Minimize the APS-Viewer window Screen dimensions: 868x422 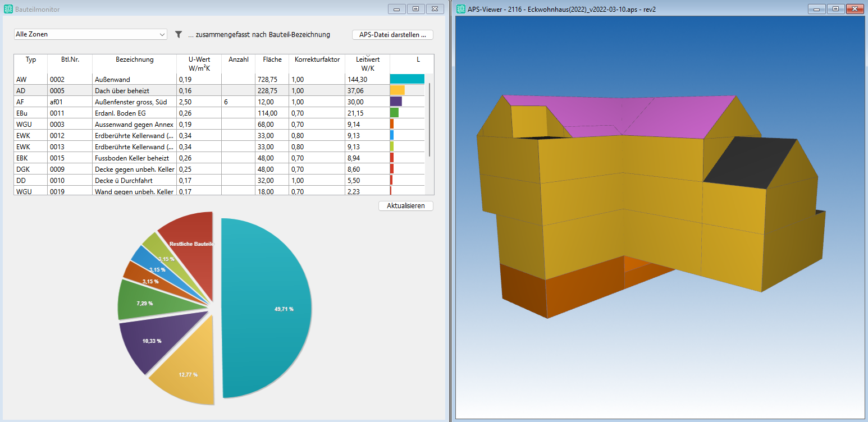[x=816, y=9]
